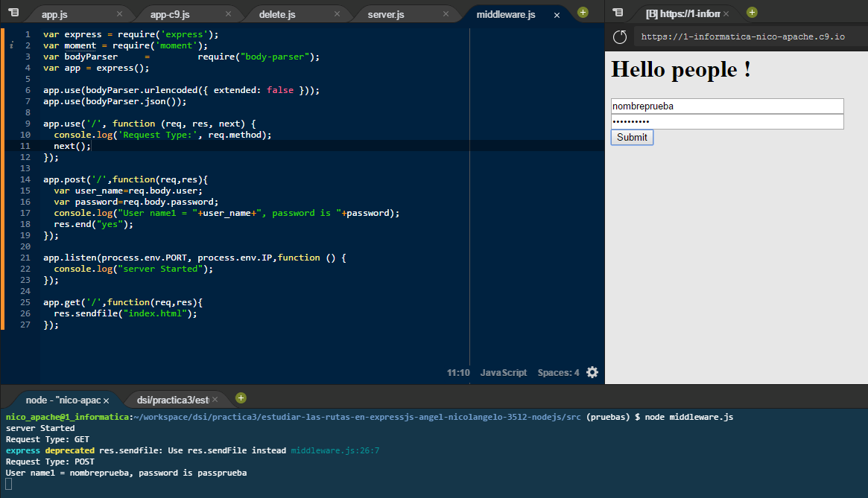Close the delete.js tab

coord(337,14)
